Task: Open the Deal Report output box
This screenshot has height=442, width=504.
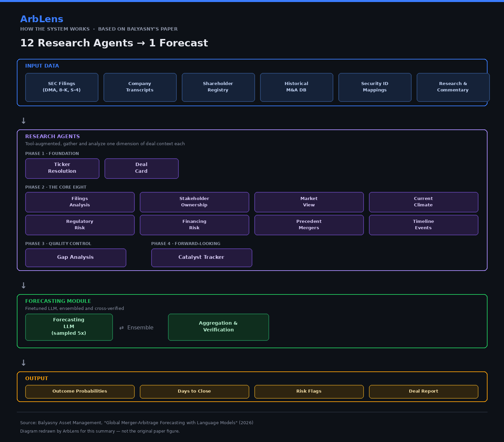Action: pyautogui.click(x=424, y=392)
